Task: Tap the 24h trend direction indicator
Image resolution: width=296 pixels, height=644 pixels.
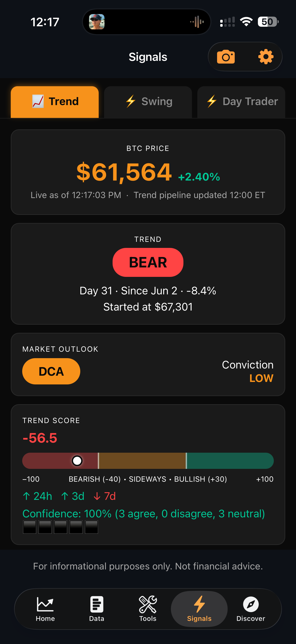Action: coord(37,496)
